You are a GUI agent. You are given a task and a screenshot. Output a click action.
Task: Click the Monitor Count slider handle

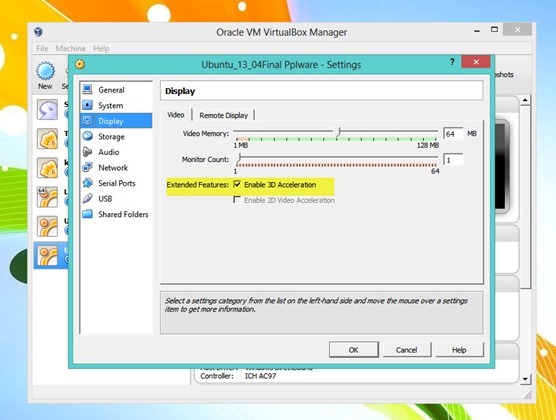(239, 158)
